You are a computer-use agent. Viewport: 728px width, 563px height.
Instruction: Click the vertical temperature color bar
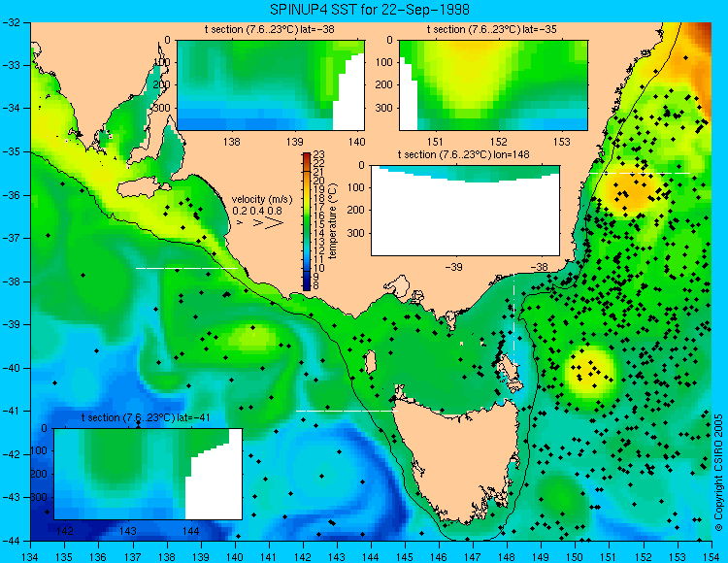pos(307,221)
